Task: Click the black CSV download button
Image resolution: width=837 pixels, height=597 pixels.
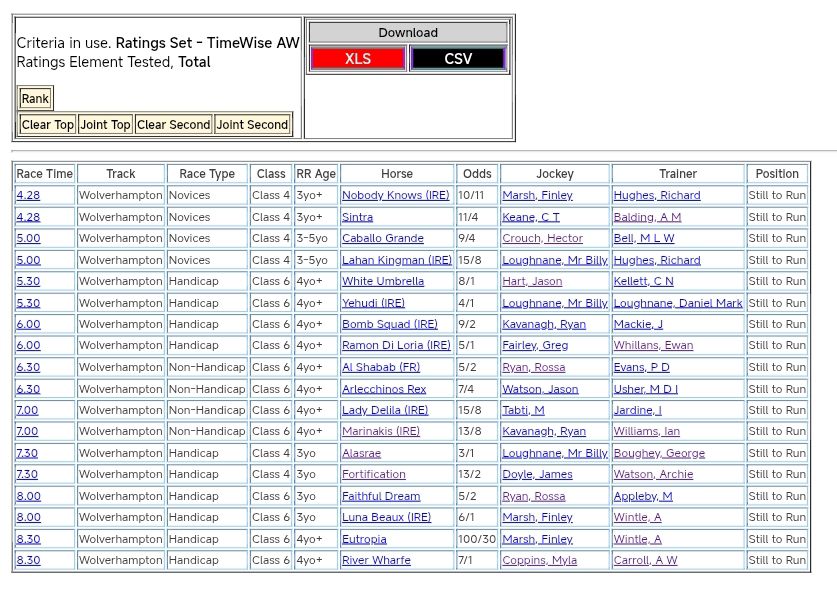Action: [458, 59]
